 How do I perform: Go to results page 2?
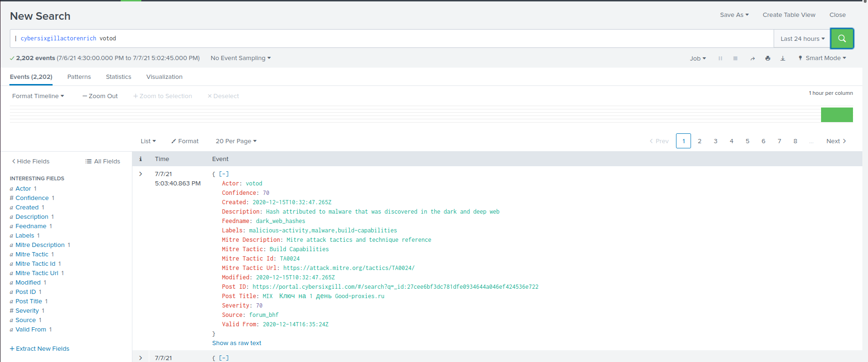point(699,141)
